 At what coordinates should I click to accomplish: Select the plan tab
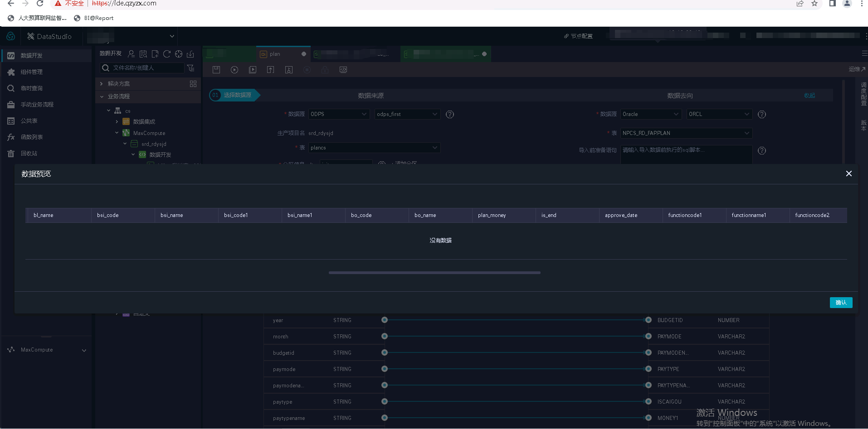click(x=283, y=54)
